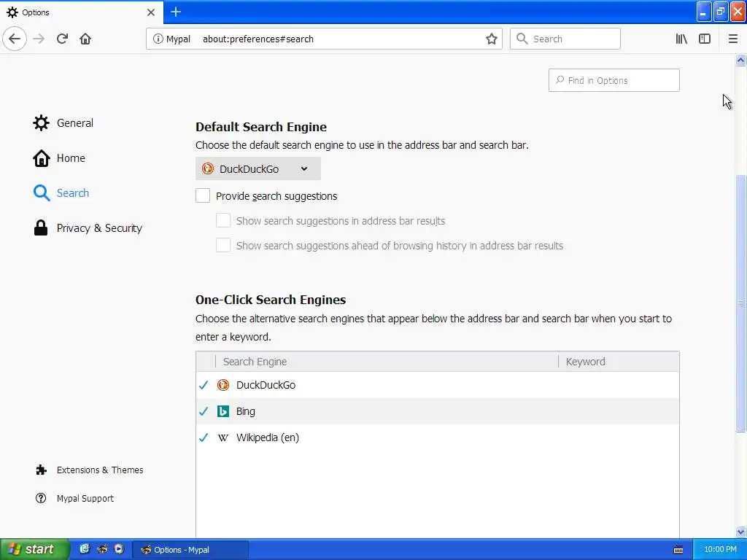Open Extensions & Themes link
Image resolution: width=747 pixels, height=560 pixels.
click(x=89, y=470)
